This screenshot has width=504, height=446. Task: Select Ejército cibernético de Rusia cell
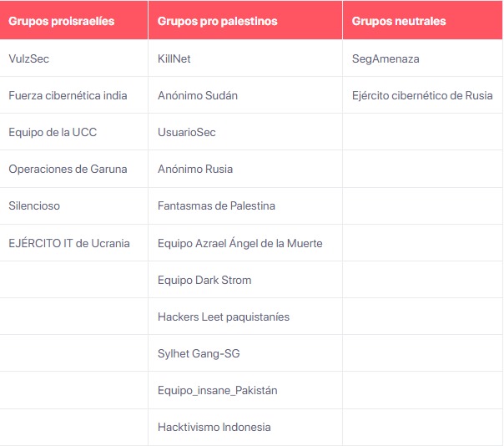(422, 96)
